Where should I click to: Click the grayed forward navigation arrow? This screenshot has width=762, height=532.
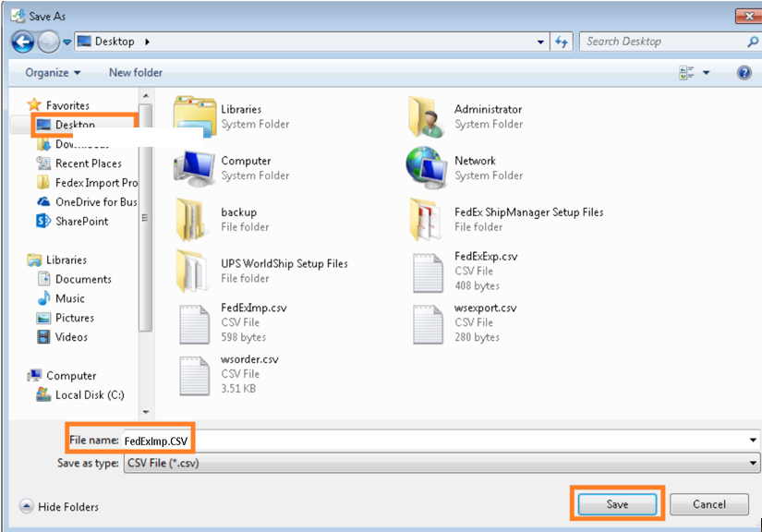point(48,42)
